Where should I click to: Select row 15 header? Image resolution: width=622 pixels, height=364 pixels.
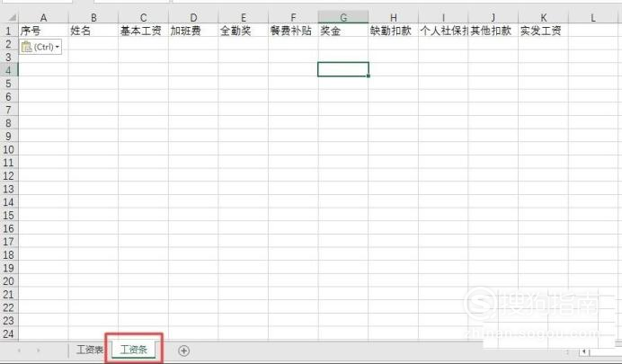(x=9, y=216)
